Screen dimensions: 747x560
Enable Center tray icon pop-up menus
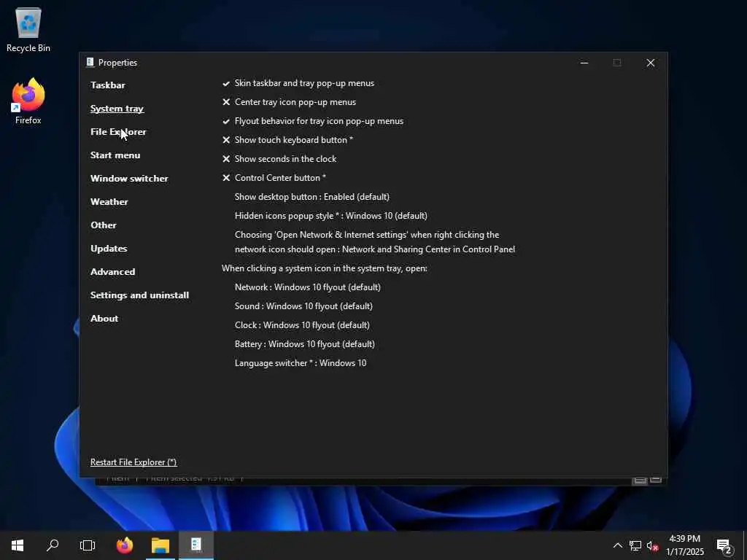pos(289,102)
